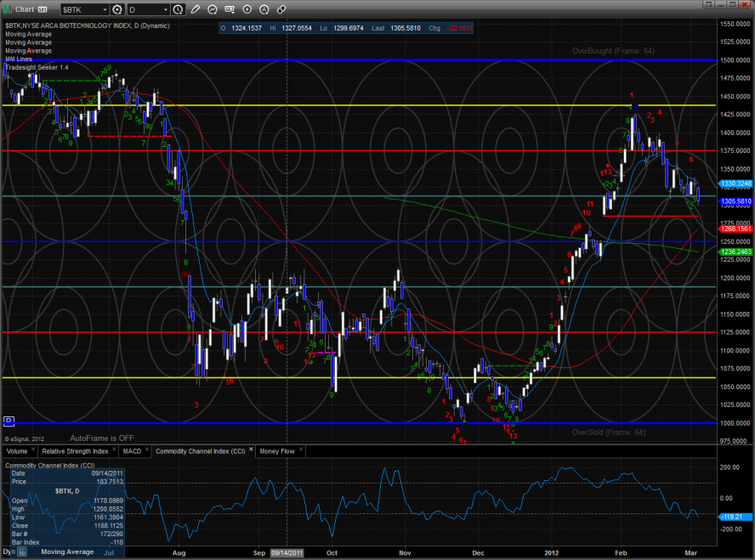755x560 pixels.
Task: Select the pencil drawing tool
Action: (x=196, y=9)
